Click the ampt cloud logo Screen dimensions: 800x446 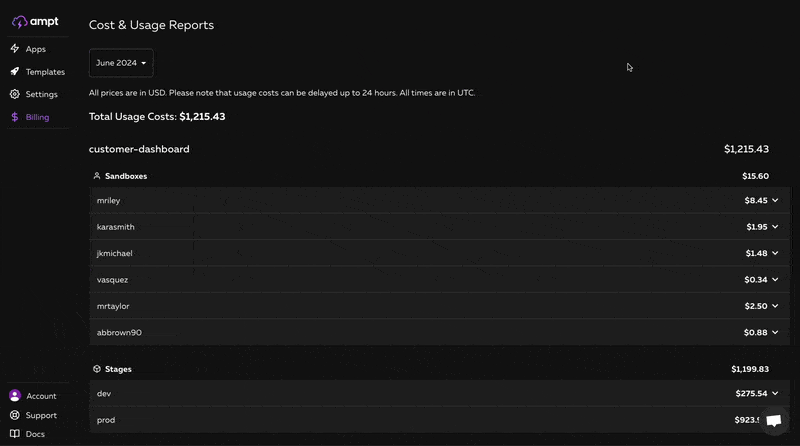[x=19, y=22]
